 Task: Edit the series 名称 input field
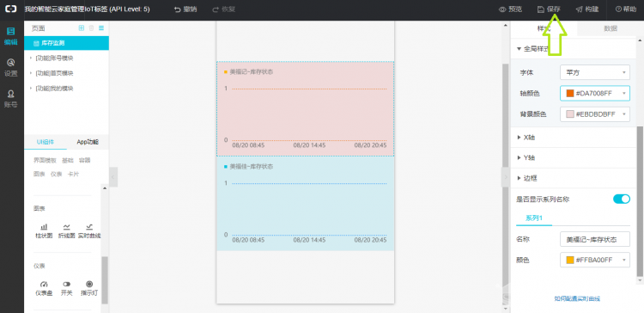(595, 239)
